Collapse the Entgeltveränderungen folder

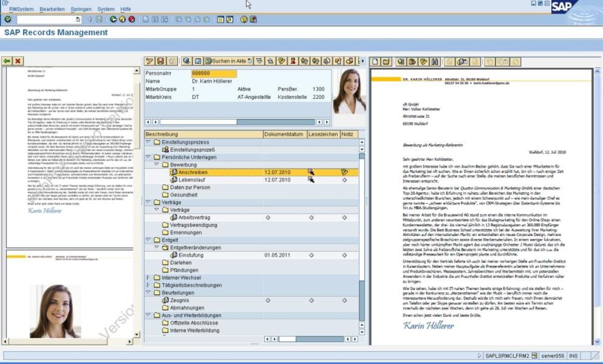[156, 248]
